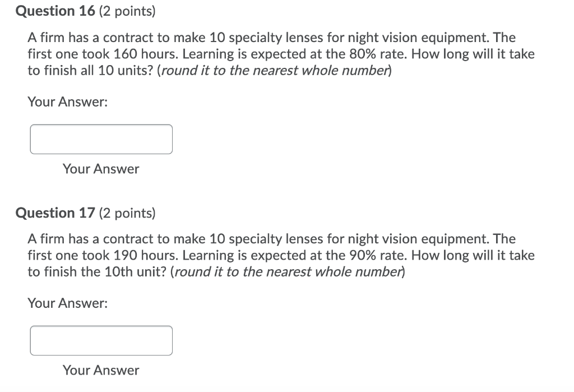Image resolution: width=574 pixels, height=392 pixels.
Task: Click inside the empty Question 16 text field
Action: (x=101, y=139)
